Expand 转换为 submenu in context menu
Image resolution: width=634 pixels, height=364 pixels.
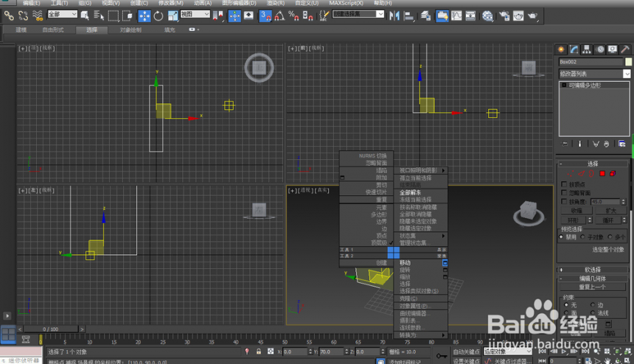click(421, 335)
